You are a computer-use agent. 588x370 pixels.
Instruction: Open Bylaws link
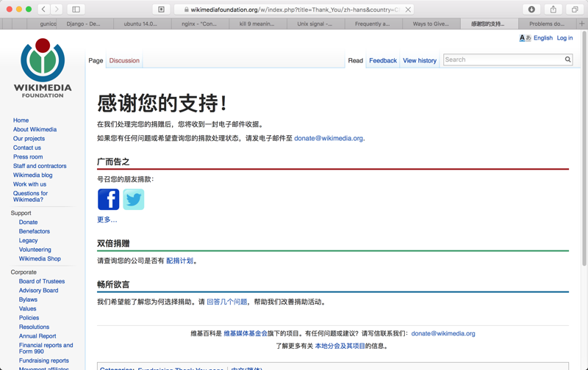[28, 300]
